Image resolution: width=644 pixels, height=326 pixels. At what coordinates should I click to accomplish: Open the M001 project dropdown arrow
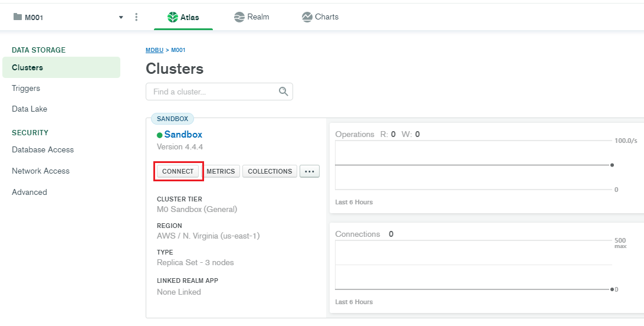click(121, 17)
